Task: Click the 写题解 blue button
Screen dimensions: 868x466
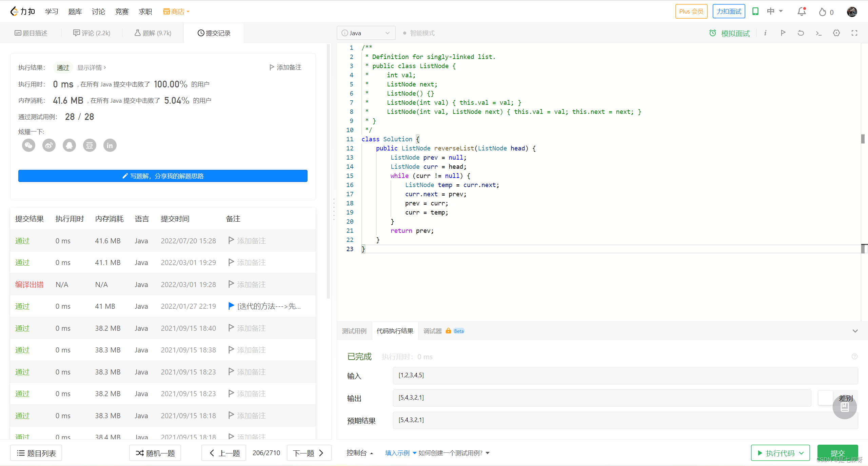Action: 163,176
